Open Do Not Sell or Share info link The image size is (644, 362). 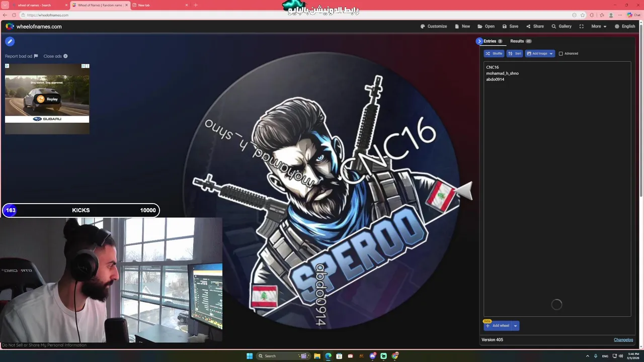(44, 345)
